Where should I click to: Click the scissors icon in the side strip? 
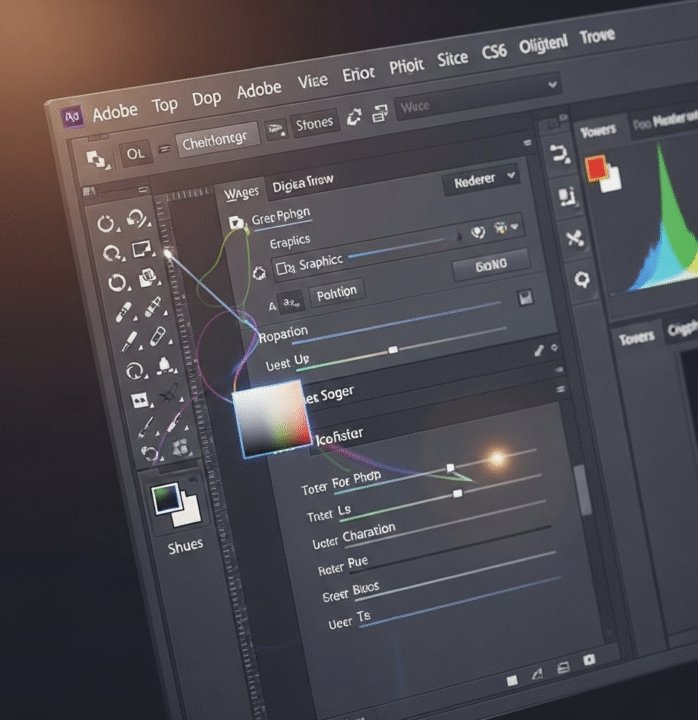pyautogui.click(x=574, y=238)
